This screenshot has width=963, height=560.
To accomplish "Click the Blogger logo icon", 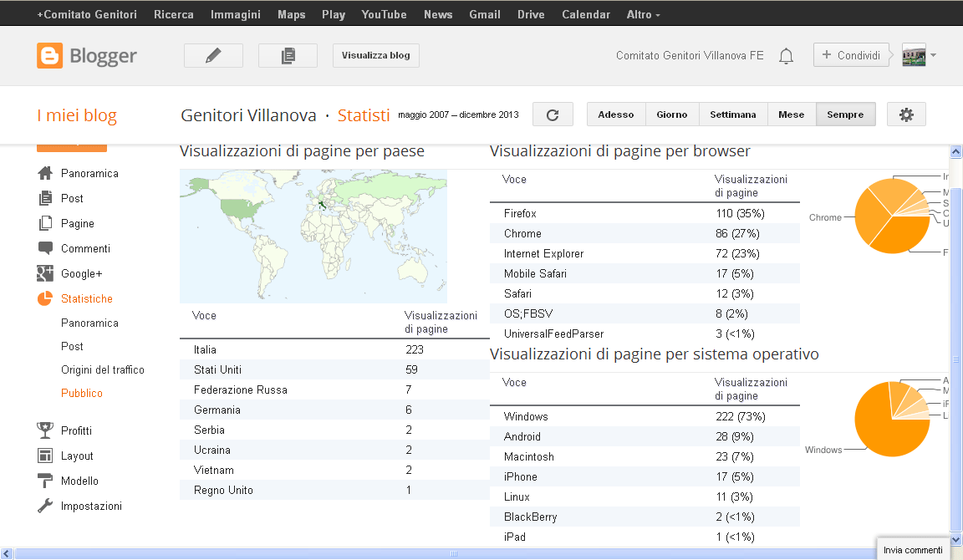I will point(50,55).
